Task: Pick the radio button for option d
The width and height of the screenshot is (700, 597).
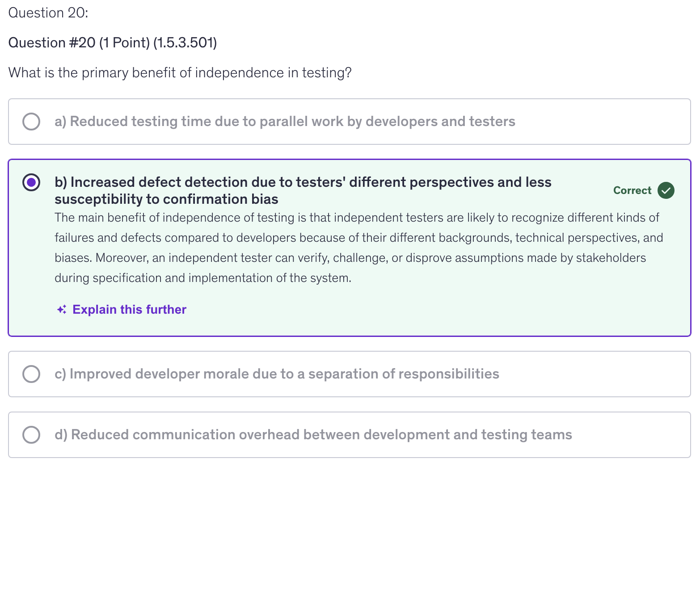Action: [31, 435]
